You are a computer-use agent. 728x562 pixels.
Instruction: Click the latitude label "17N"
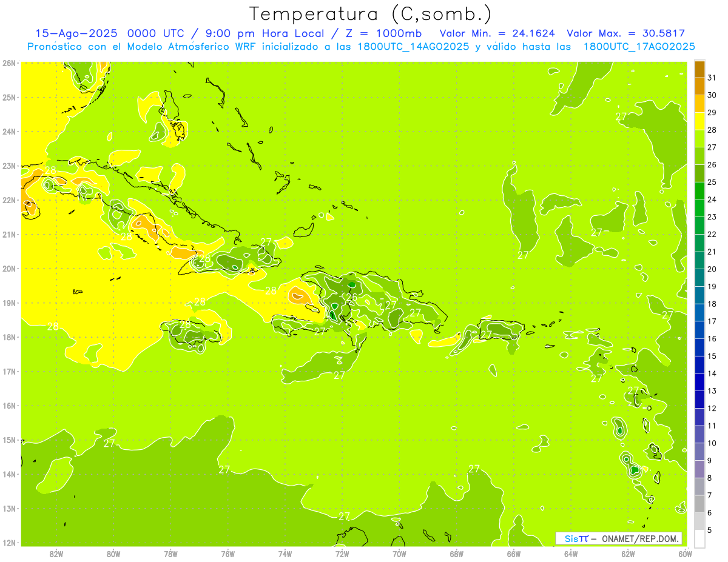click(x=9, y=371)
